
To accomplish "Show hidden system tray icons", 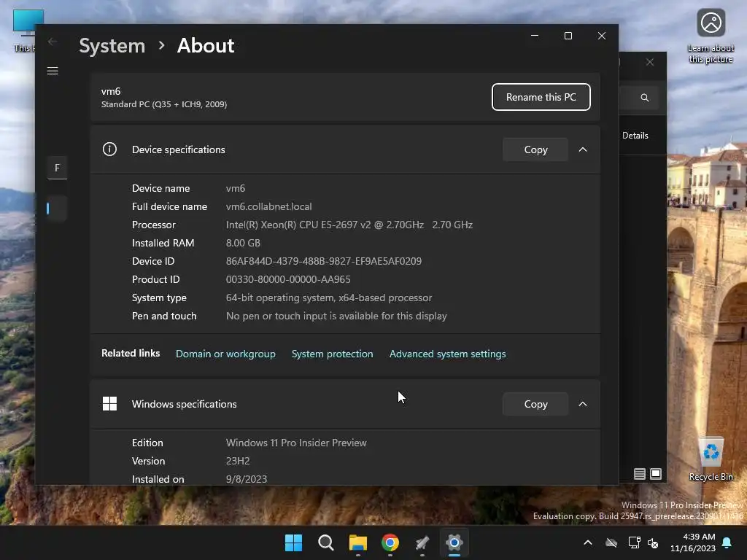I will point(588,542).
